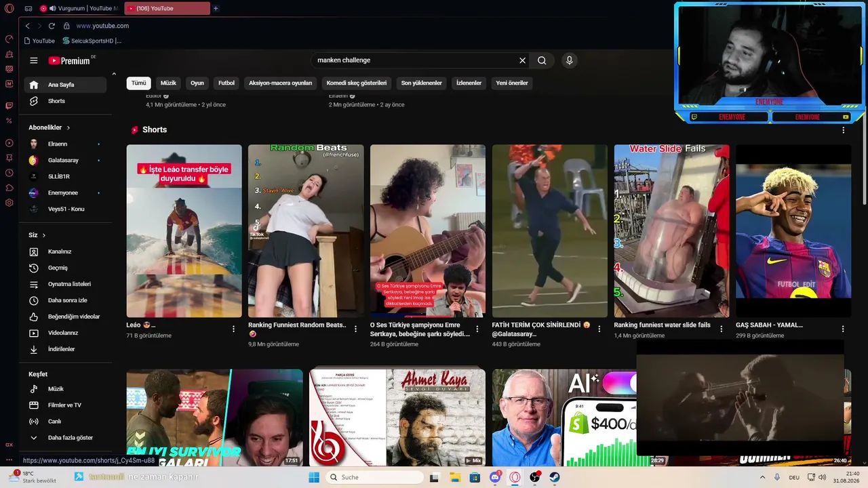
Task: Select the İzlenenler chip
Action: pos(469,83)
